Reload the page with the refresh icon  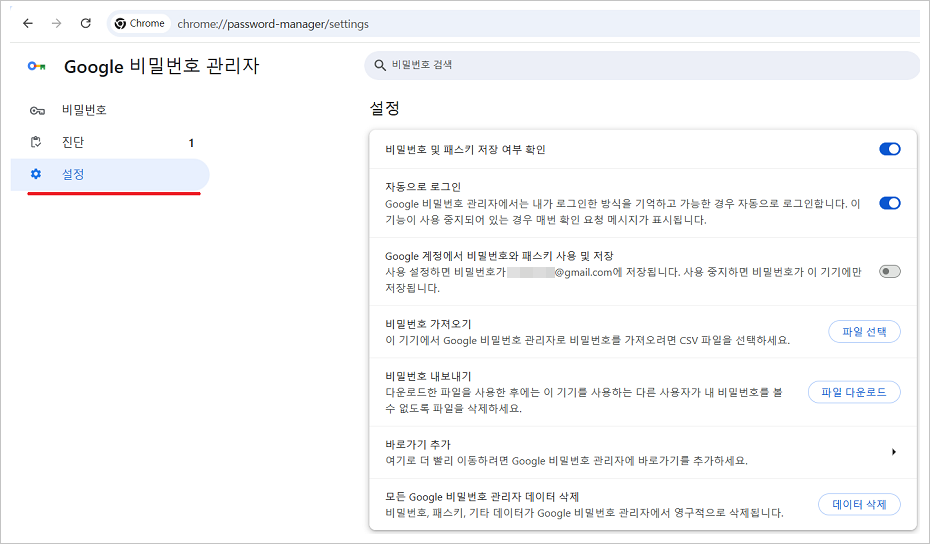[x=85, y=24]
